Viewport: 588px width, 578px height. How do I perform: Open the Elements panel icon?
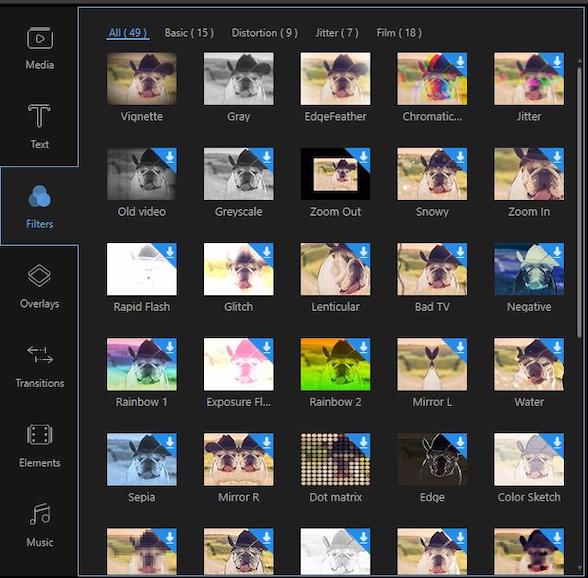[39, 435]
